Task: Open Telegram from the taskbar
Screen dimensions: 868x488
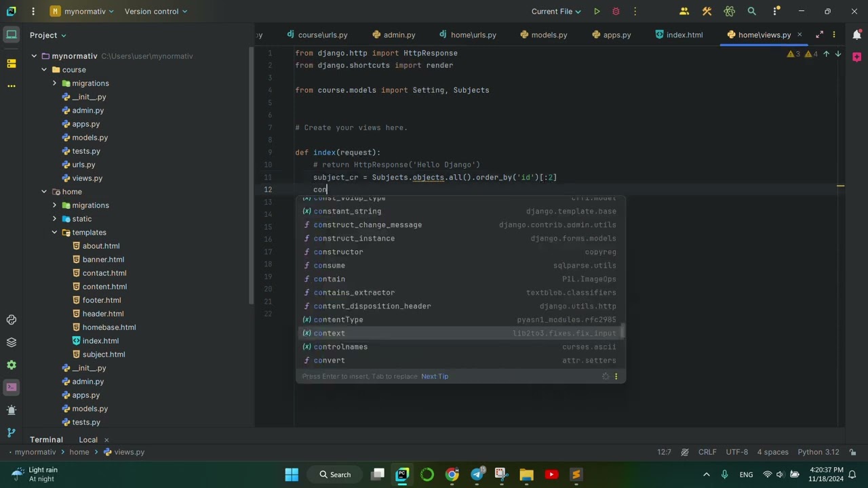Action: (477, 474)
